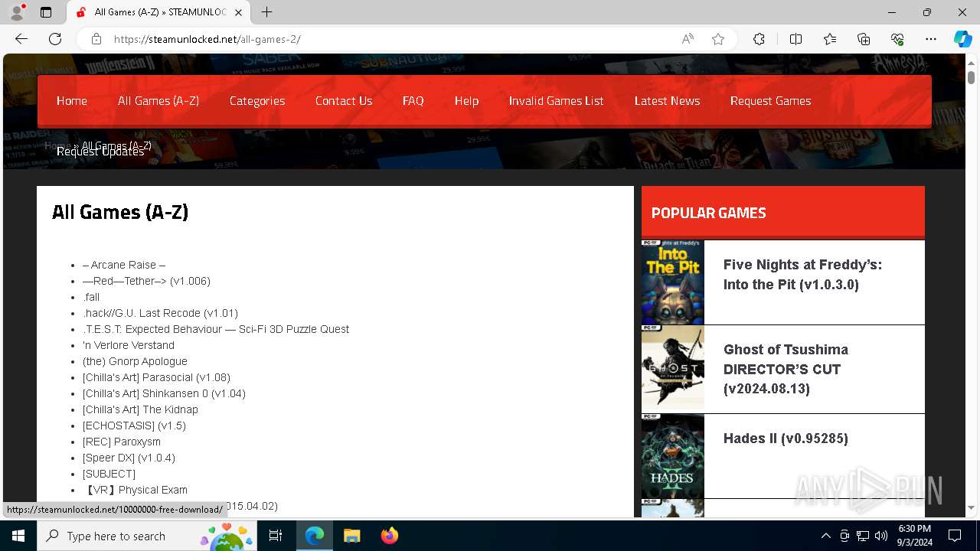Image resolution: width=980 pixels, height=551 pixels.
Task: Open [ECHOSTASIS] (v1.5) link
Action: point(134,425)
